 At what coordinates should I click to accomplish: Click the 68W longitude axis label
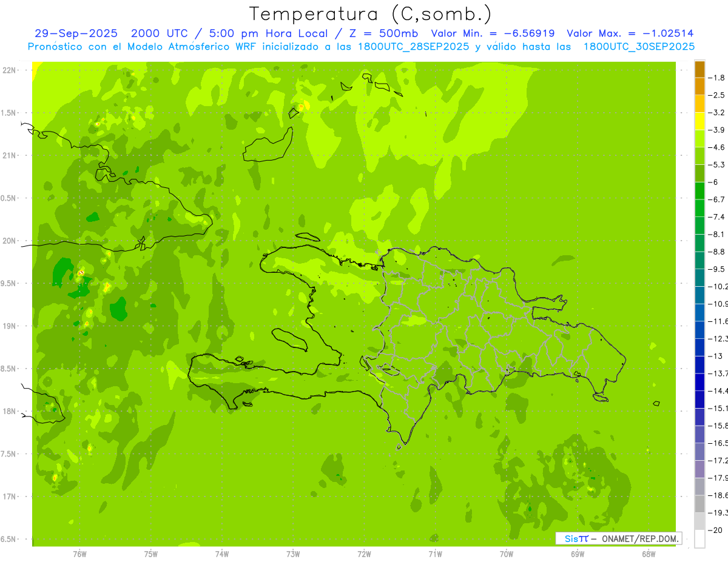click(x=649, y=554)
